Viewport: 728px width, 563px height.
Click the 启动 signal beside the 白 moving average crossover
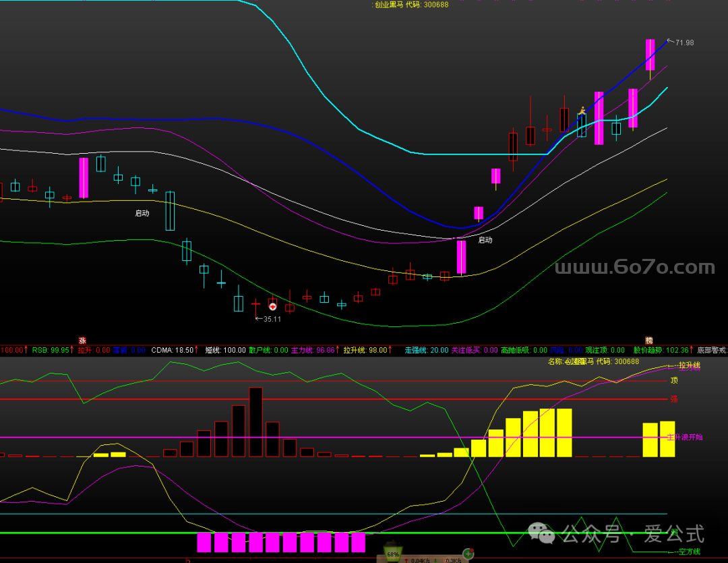(x=485, y=239)
